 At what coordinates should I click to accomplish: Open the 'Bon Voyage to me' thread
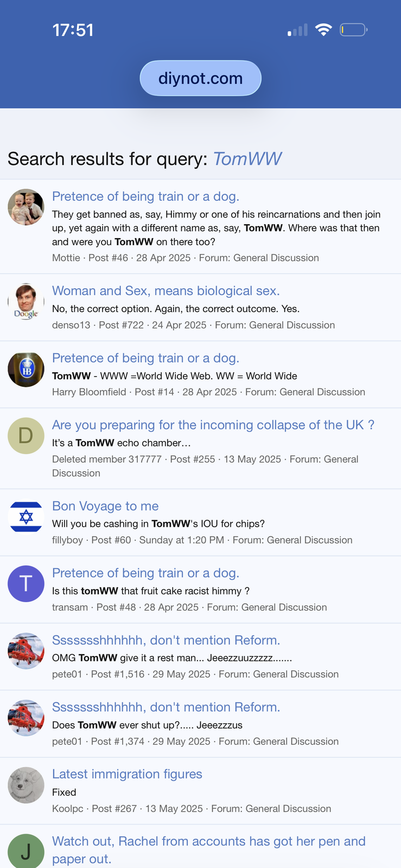[105, 506]
